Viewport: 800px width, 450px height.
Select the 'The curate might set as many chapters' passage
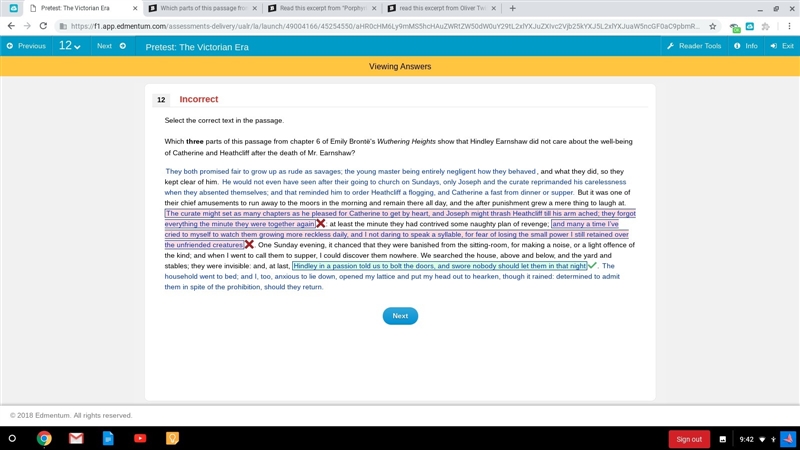pyautogui.click(x=400, y=218)
